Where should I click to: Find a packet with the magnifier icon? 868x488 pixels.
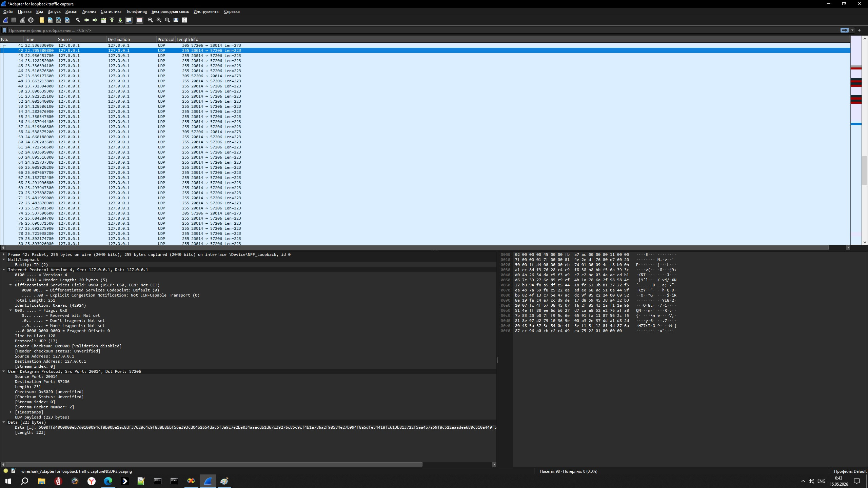[x=78, y=20]
